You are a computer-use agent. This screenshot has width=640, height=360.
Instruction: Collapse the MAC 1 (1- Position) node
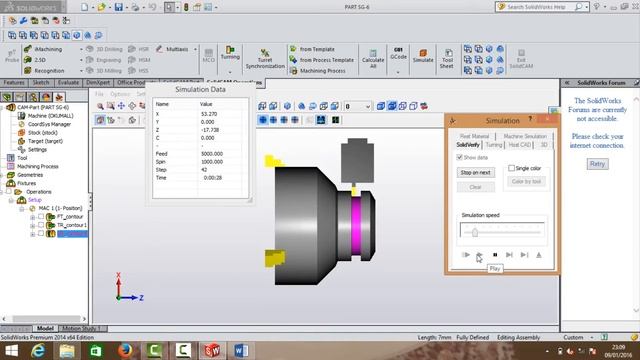[22, 209]
